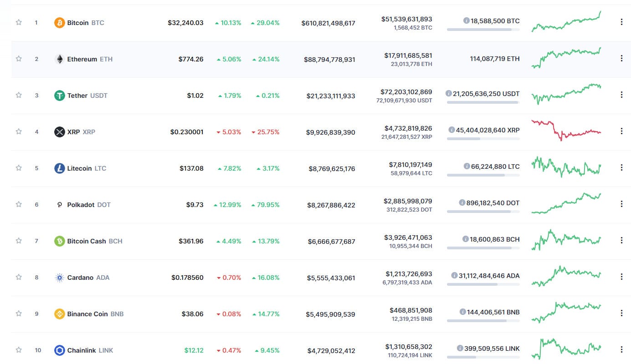Screen dimensions: 631x364
Task: Open the Ethereum ETH coin page link
Action: (90, 59)
